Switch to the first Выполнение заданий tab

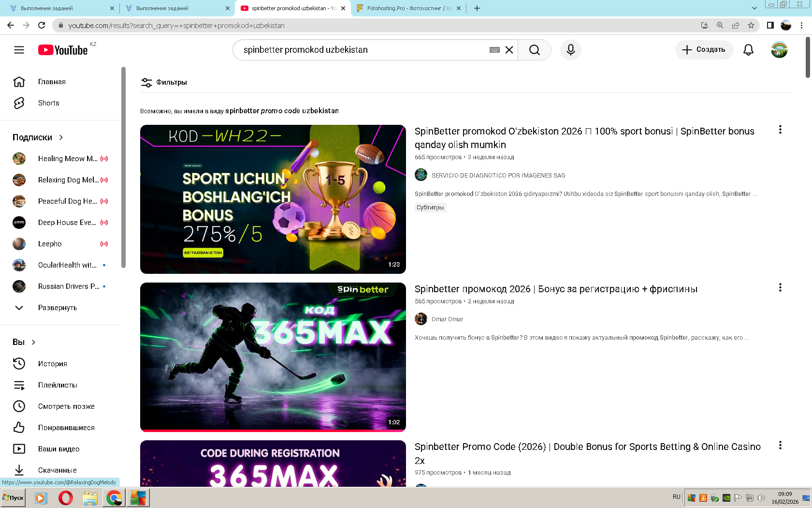click(61, 8)
